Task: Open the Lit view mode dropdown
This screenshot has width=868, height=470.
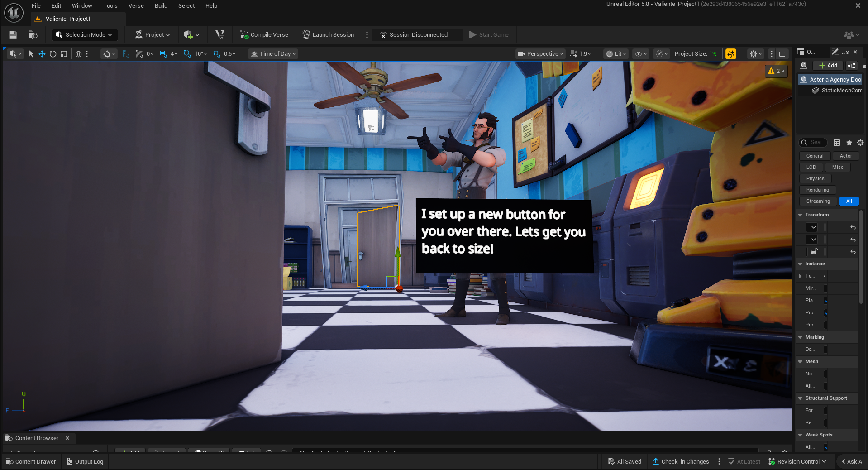Action: pos(616,54)
